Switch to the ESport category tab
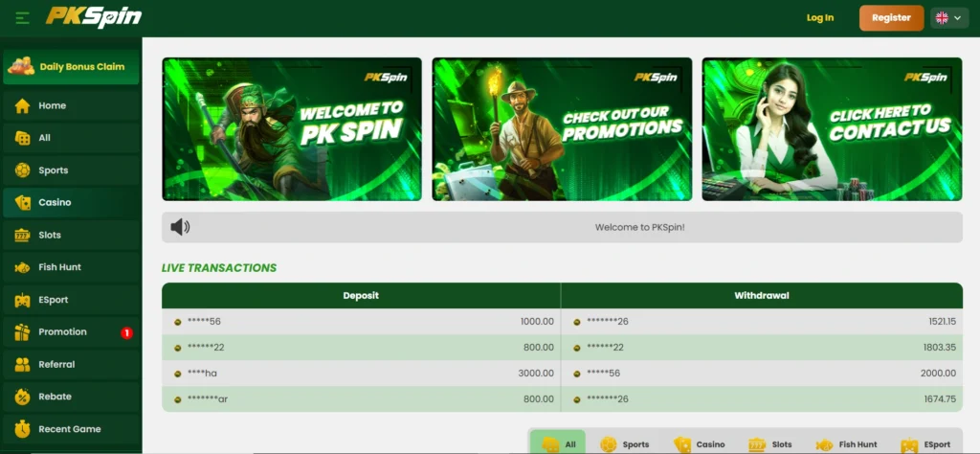 pyautogui.click(x=926, y=444)
